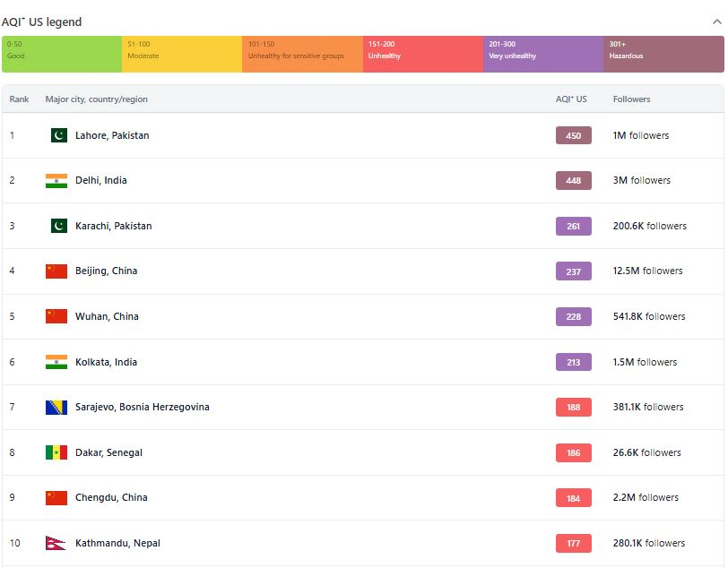This screenshot has height=568, width=728.
Task: Click the purple Very unhealthy legend block
Action: (543, 54)
